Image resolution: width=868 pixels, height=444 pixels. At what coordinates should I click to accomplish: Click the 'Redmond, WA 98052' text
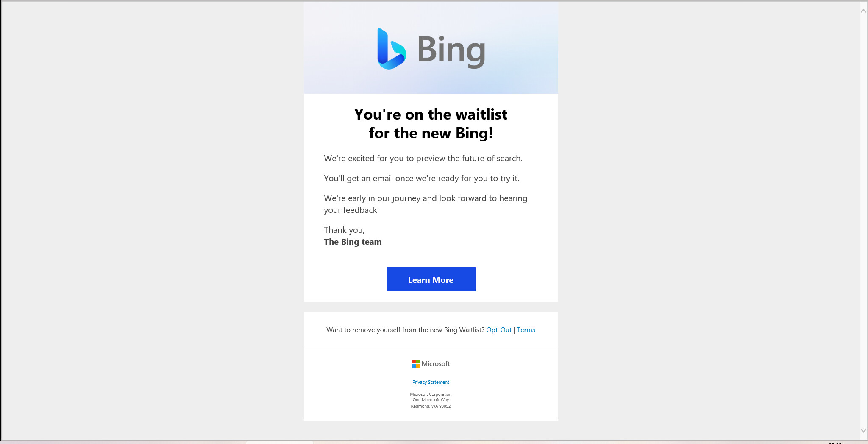(x=431, y=406)
